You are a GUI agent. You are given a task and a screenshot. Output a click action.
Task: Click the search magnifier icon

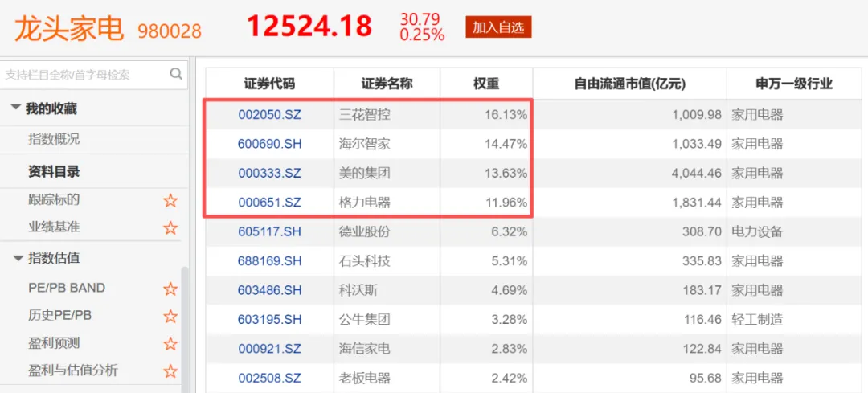click(x=176, y=74)
